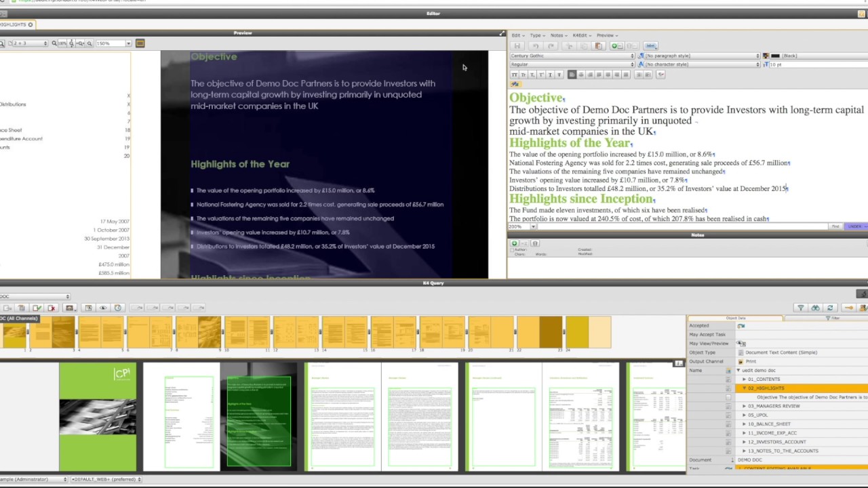Click the clock icon in query toolbar
This screenshot has width=868, height=488.
point(118,308)
